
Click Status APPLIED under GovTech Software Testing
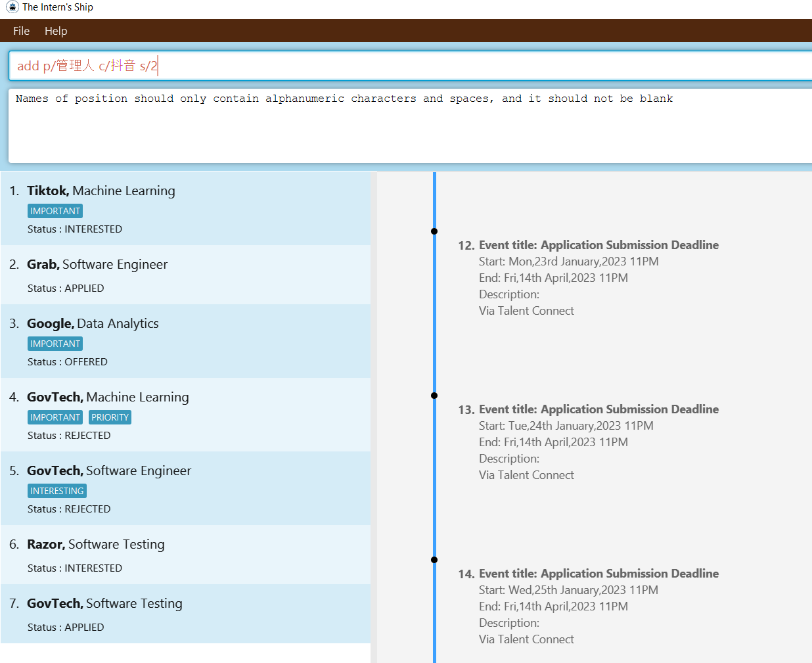(x=66, y=628)
